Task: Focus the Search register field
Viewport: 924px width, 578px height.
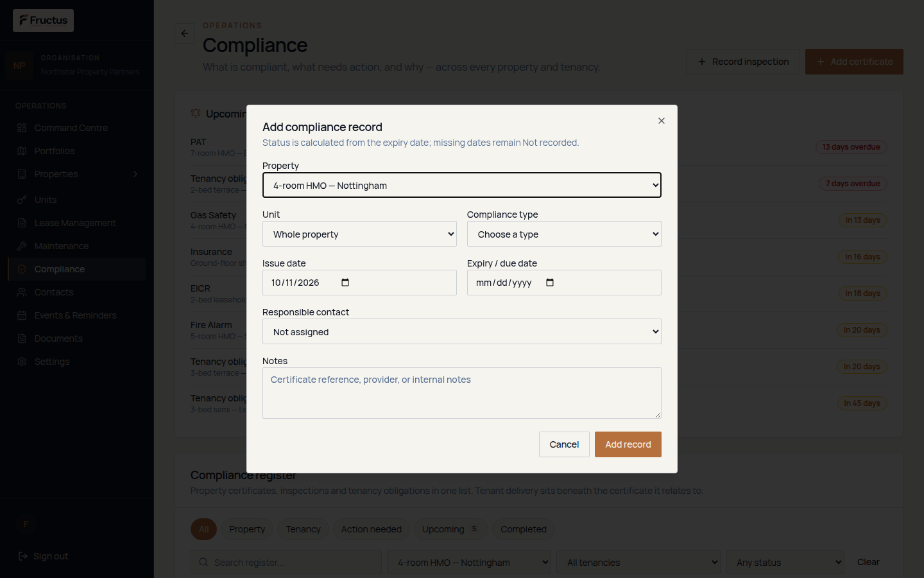Action: tap(286, 563)
